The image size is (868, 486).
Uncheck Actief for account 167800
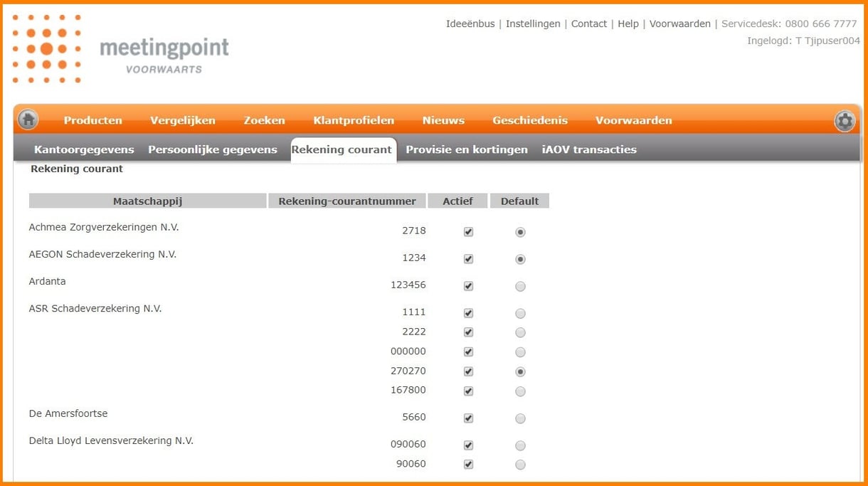pos(468,391)
